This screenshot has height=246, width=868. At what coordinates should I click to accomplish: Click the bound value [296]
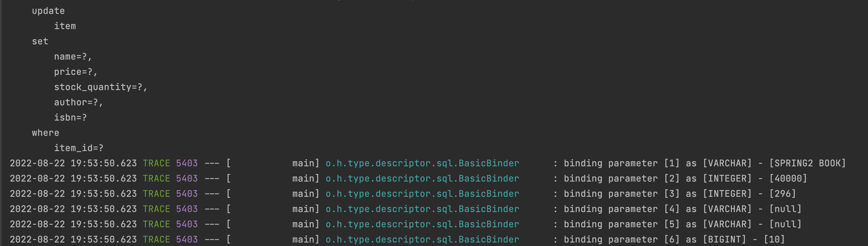coord(782,194)
